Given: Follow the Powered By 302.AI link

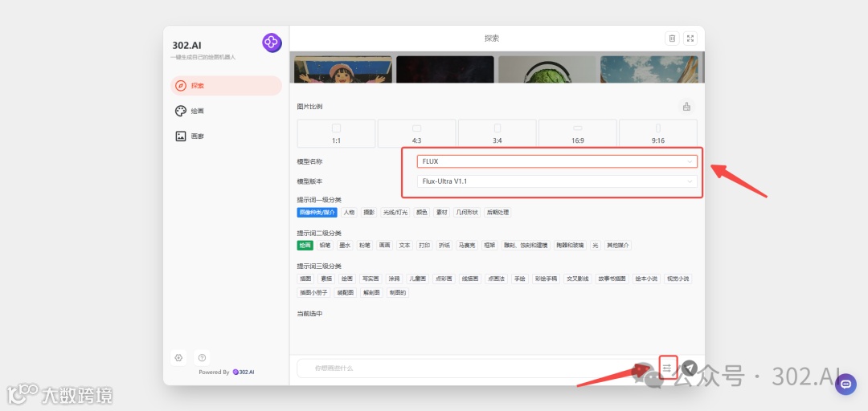Looking at the screenshot, I should [x=227, y=372].
